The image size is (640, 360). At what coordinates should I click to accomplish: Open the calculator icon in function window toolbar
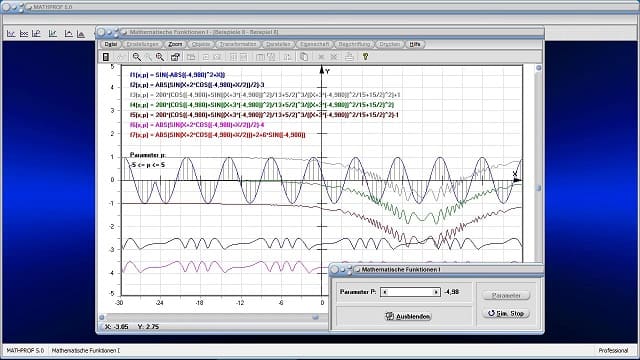(x=106, y=57)
